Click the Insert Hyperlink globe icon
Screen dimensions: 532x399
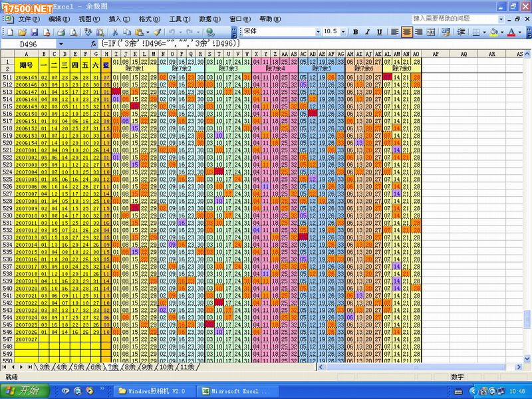point(210,32)
